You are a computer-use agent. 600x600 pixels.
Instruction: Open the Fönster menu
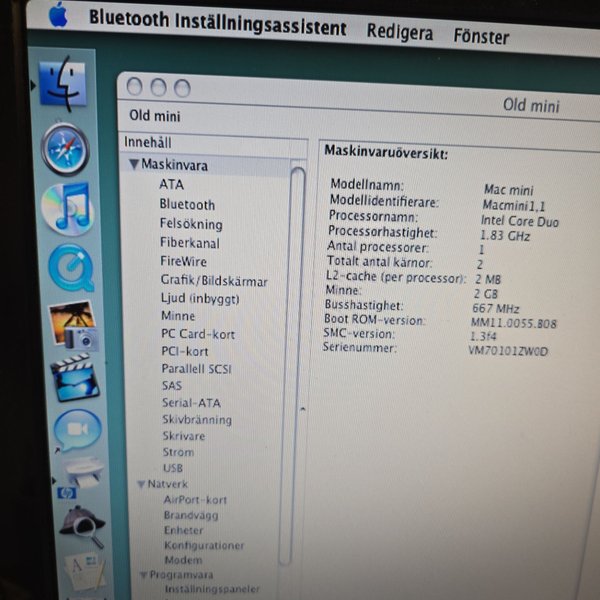(x=479, y=37)
